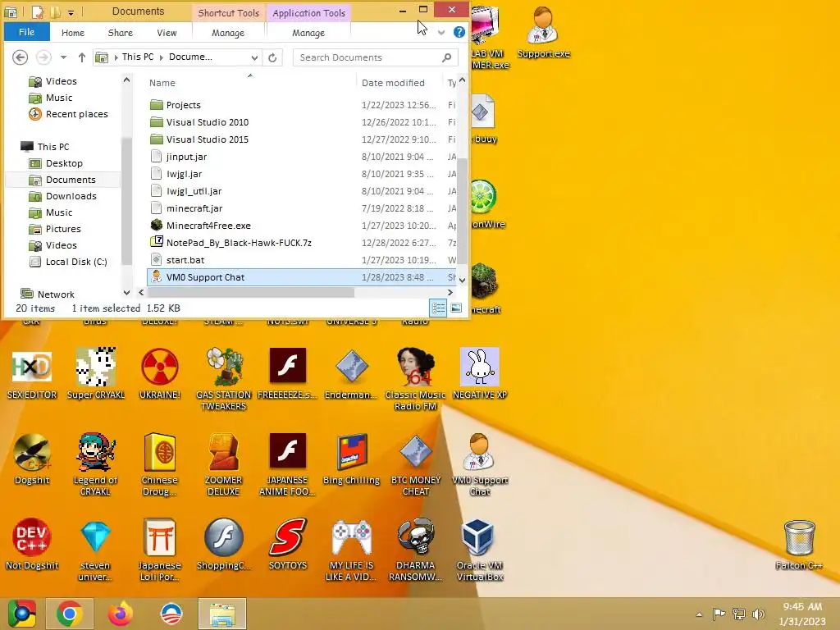The width and height of the screenshot is (840, 630).
Task: Select the GAS STATION TWEAKERS icon
Action: click(x=223, y=379)
